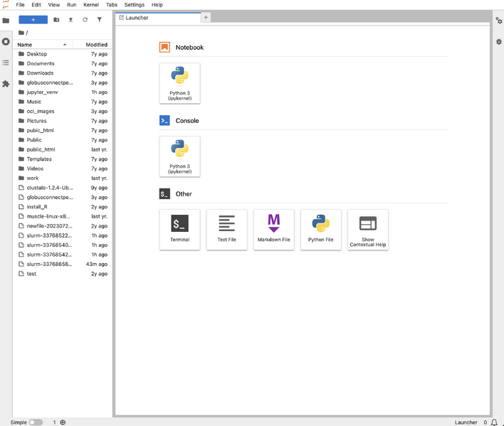
Task: Toggle Simple interface mode switch
Action: click(x=36, y=422)
